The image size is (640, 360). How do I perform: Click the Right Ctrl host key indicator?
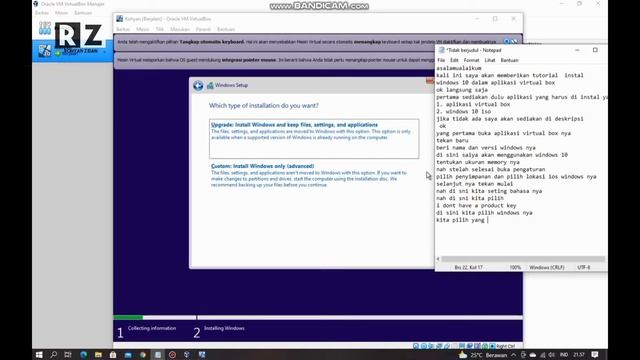pyautogui.click(x=506, y=346)
